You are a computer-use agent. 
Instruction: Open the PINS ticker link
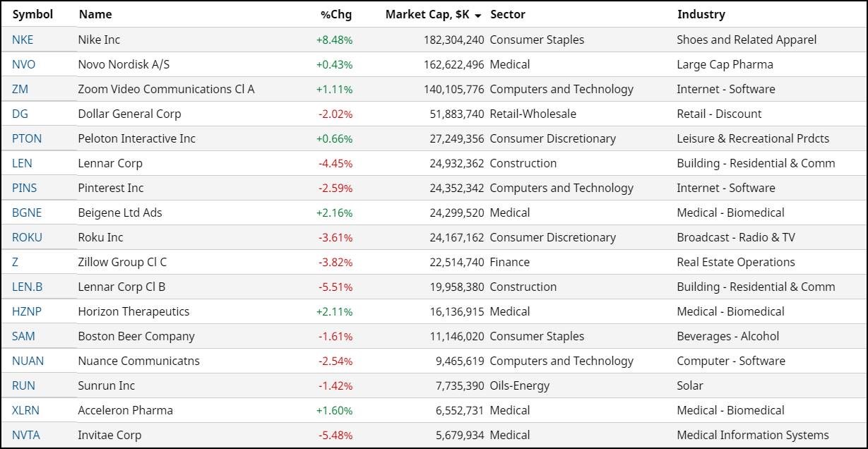coord(25,188)
